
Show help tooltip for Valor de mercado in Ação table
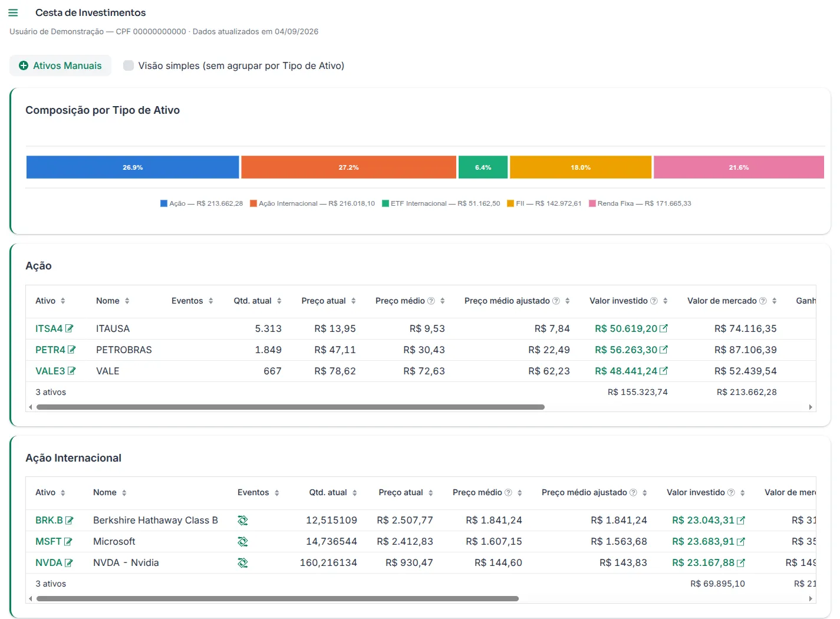coord(763,301)
